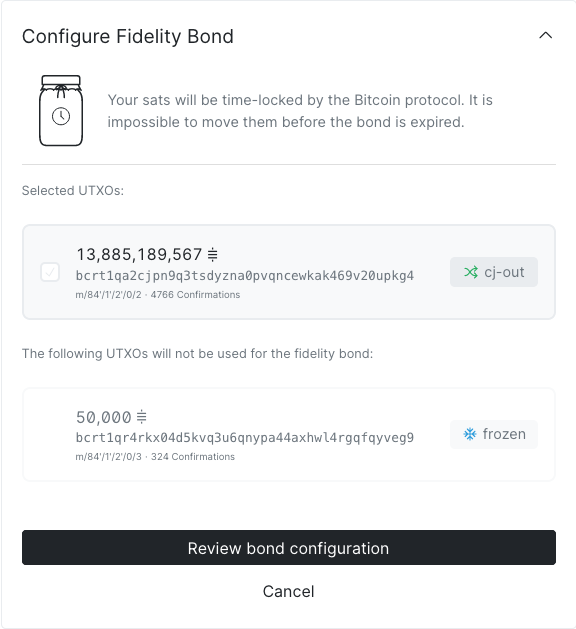The height and width of the screenshot is (629, 576).
Task: Click the sats symbol next to 50,000
Action: pyautogui.click(x=142, y=417)
